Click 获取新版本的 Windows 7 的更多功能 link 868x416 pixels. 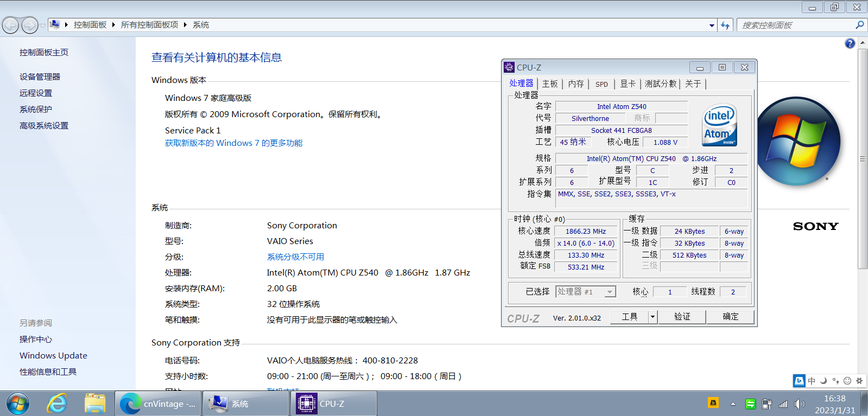(234, 143)
